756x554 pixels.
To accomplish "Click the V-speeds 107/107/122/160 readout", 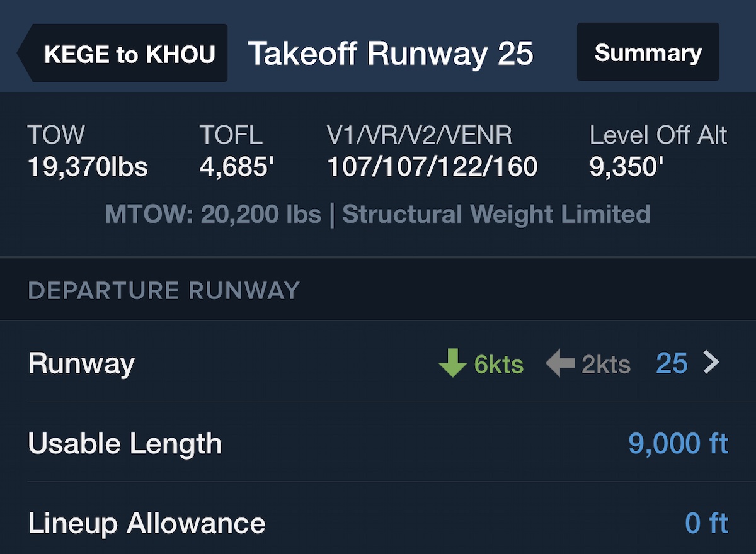I will (432, 167).
